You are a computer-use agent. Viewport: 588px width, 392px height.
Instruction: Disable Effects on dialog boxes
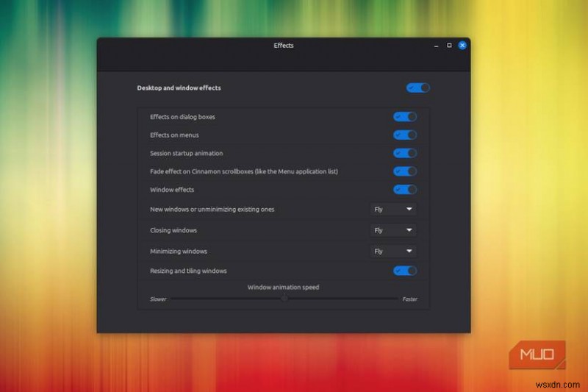click(x=405, y=117)
